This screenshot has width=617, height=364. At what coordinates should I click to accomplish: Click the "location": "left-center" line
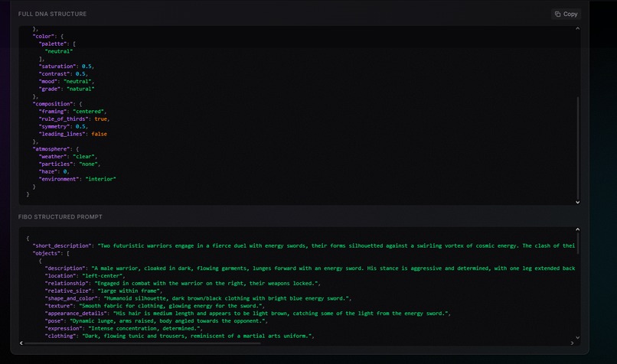pos(85,275)
